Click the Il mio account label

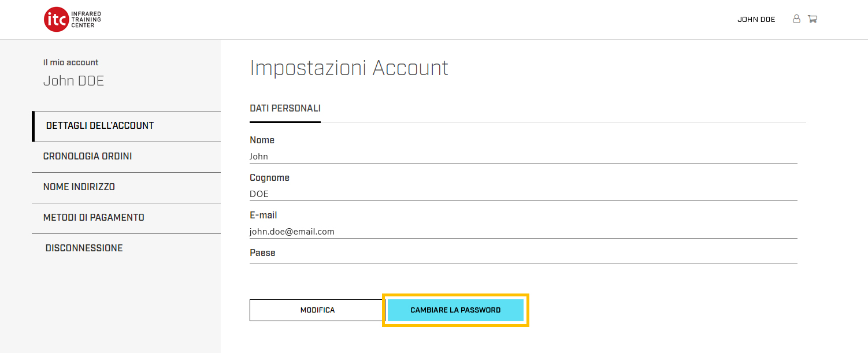tap(71, 62)
